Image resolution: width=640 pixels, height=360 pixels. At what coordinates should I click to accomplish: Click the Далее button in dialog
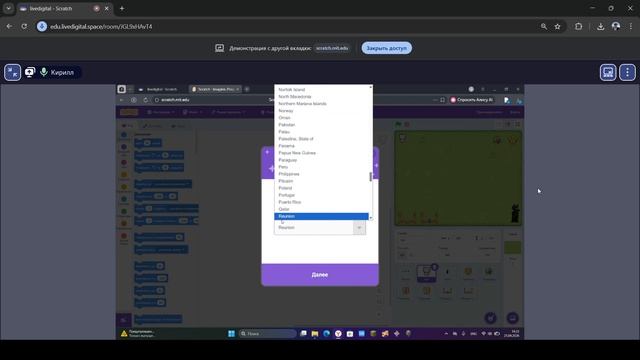click(320, 275)
